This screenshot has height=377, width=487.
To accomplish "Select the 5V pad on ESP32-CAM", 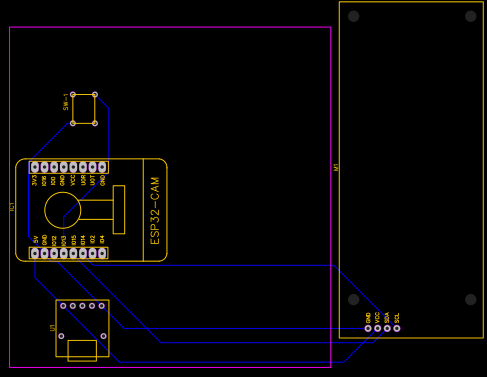I will pos(35,253).
